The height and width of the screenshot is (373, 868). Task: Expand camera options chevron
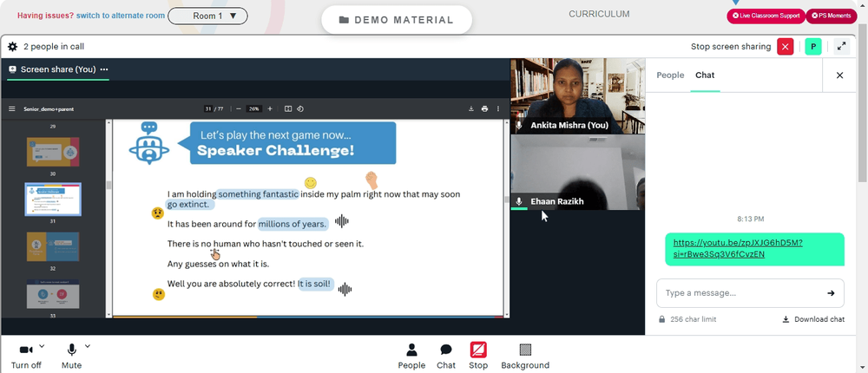[42, 346]
